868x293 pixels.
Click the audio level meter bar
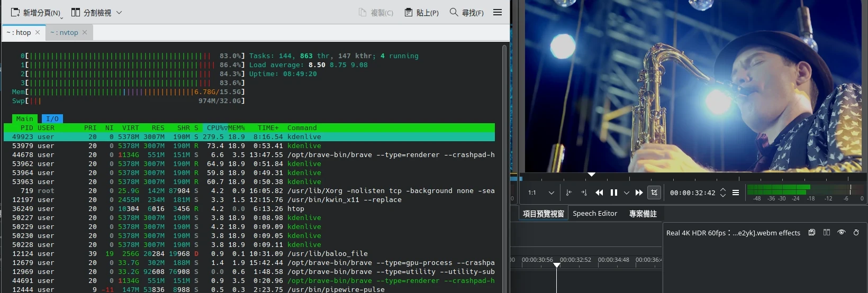pyautogui.click(x=804, y=190)
